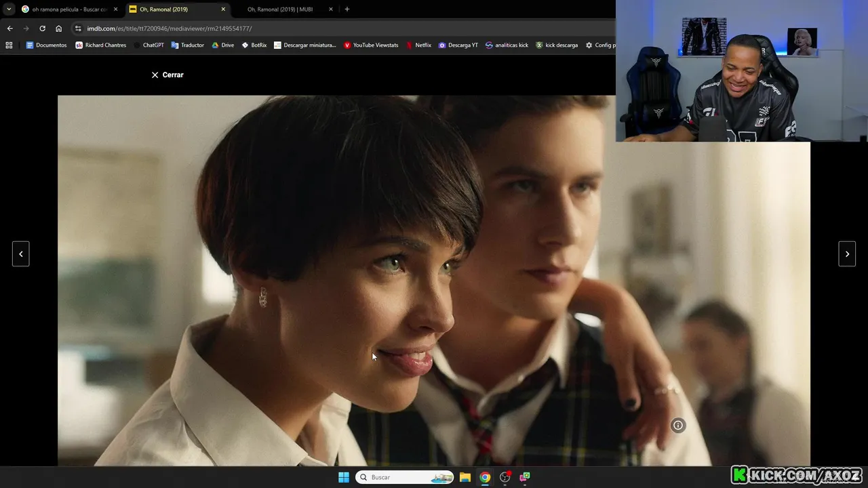Open the 'Descargar miniatura...' bookmark

[x=304, y=45]
